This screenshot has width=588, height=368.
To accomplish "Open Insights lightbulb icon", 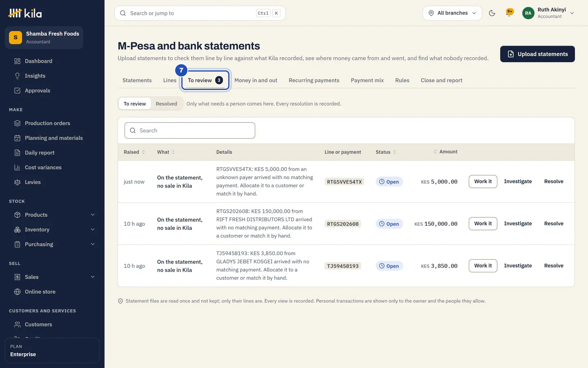I will [x=17, y=76].
